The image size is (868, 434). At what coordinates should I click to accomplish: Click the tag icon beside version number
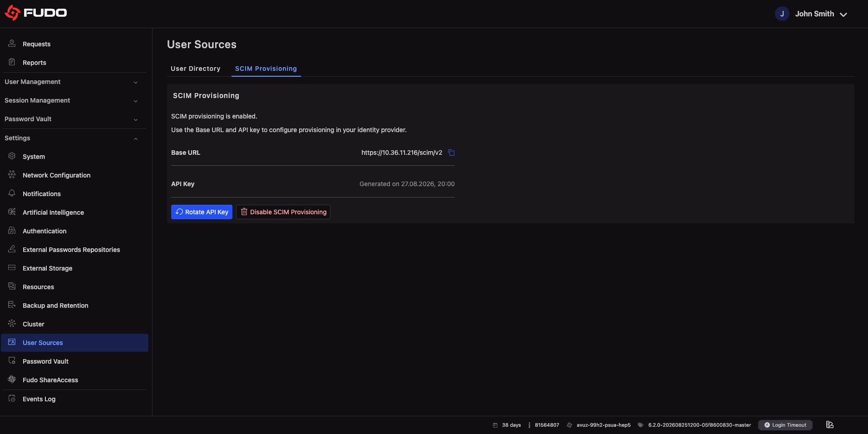coord(641,425)
